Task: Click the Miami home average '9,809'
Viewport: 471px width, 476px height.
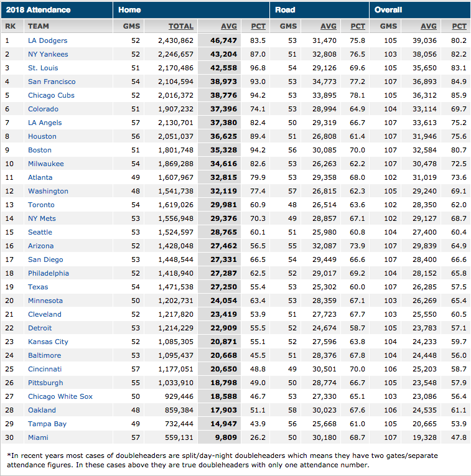Action: coord(225,437)
